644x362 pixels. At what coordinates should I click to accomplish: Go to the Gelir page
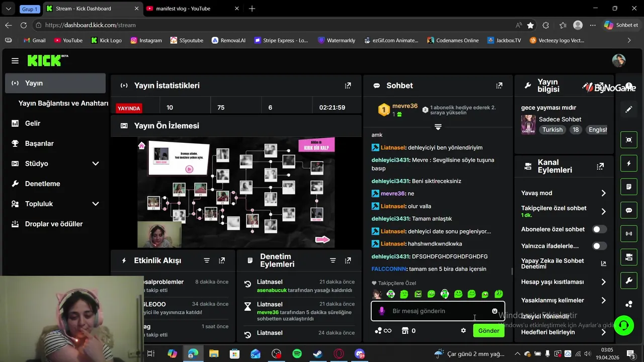coord(55,123)
